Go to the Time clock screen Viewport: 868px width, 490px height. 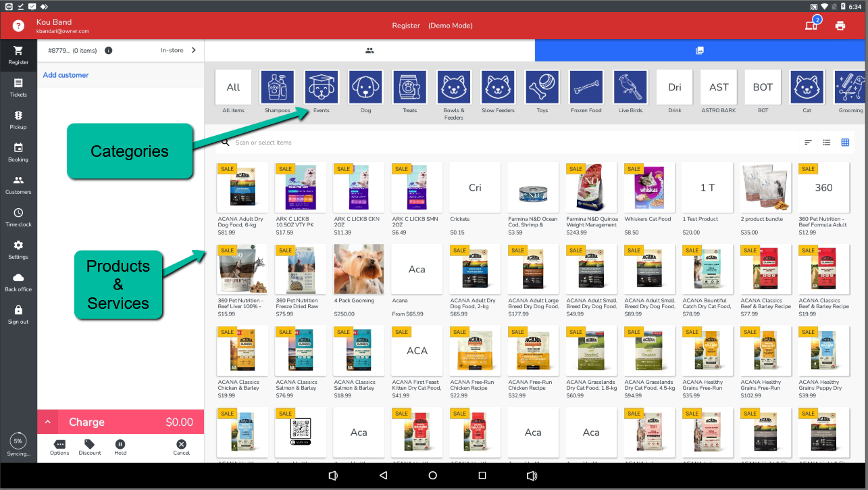(x=18, y=217)
